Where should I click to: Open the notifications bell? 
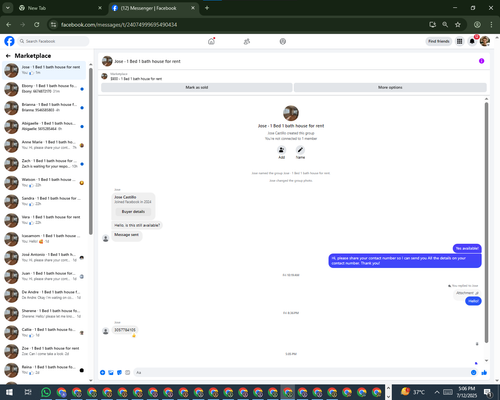[x=472, y=41]
